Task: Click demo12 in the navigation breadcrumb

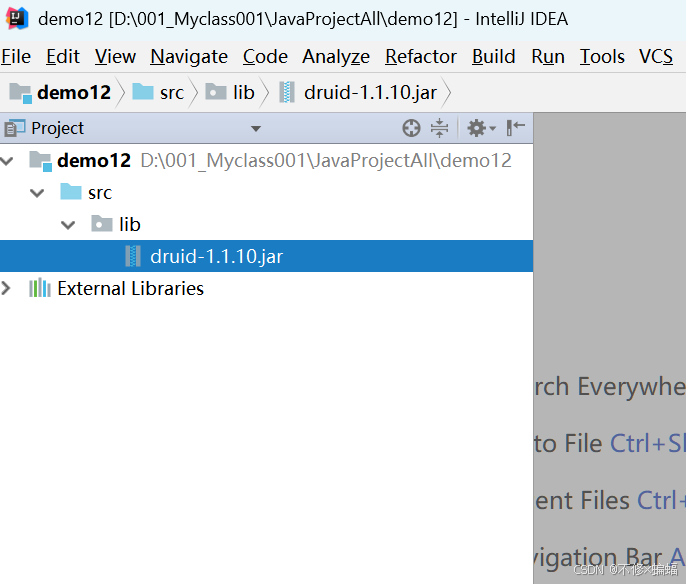Action: [x=74, y=92]
